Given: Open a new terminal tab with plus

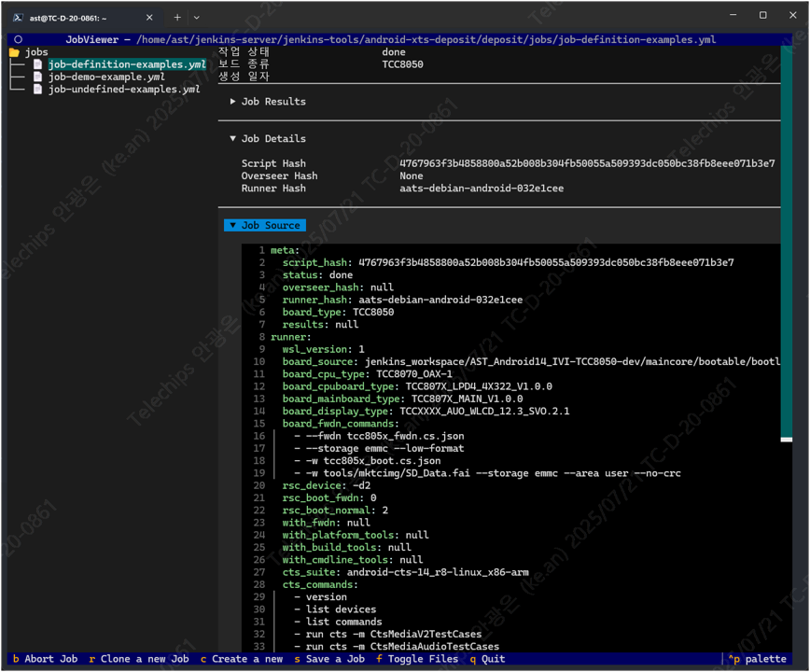Looking at the screenshot, I should [176, 17].
